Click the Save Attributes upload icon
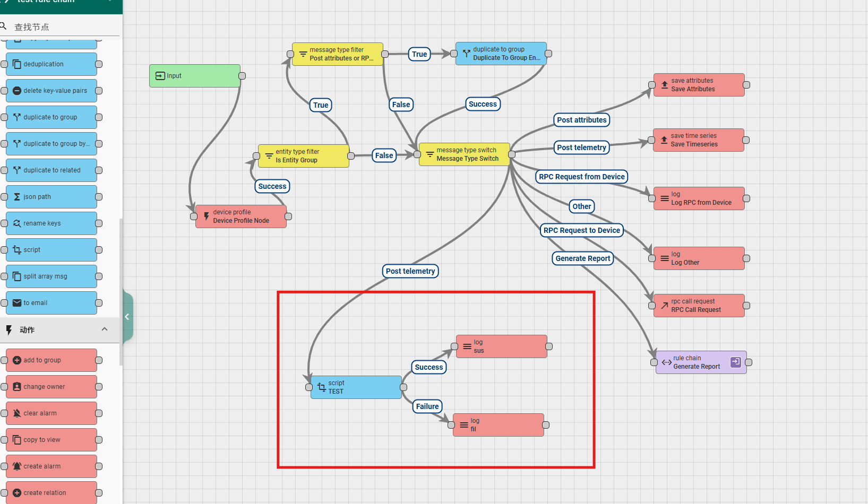The width and height of the screenshot is (868, 504). coord(664,85)
